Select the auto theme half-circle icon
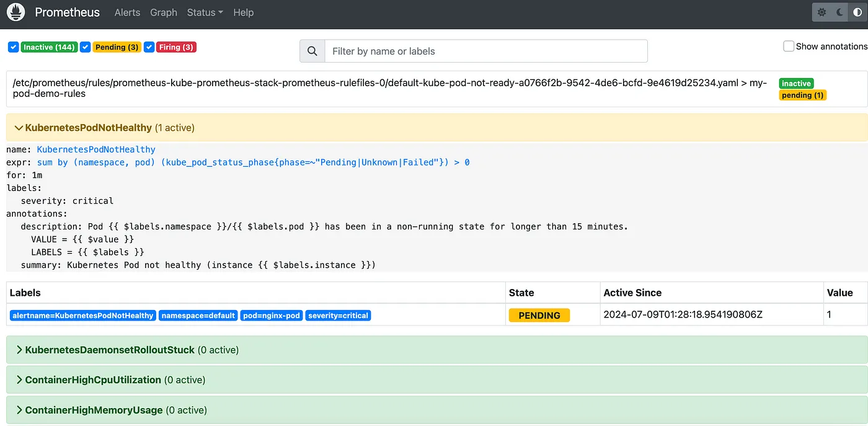 tap(857, 12)
